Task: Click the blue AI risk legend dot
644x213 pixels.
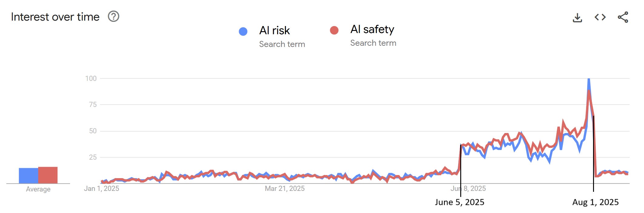Action: click(x=243, y=32)
